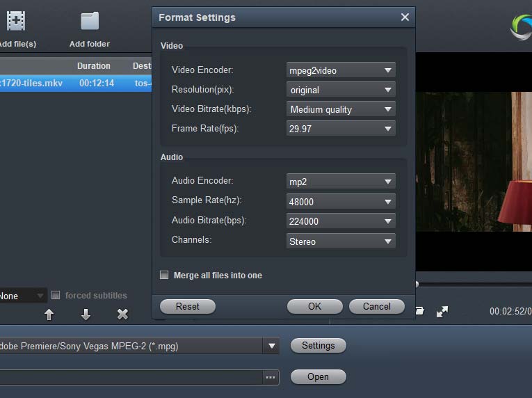Click the video preview frame

pos(474,161)
